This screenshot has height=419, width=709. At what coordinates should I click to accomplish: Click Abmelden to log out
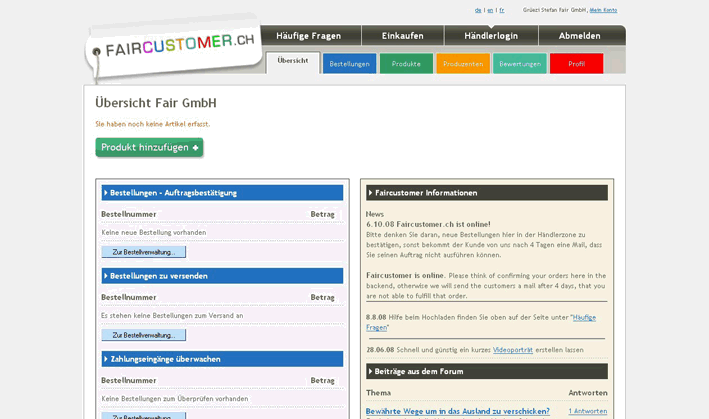580,36
